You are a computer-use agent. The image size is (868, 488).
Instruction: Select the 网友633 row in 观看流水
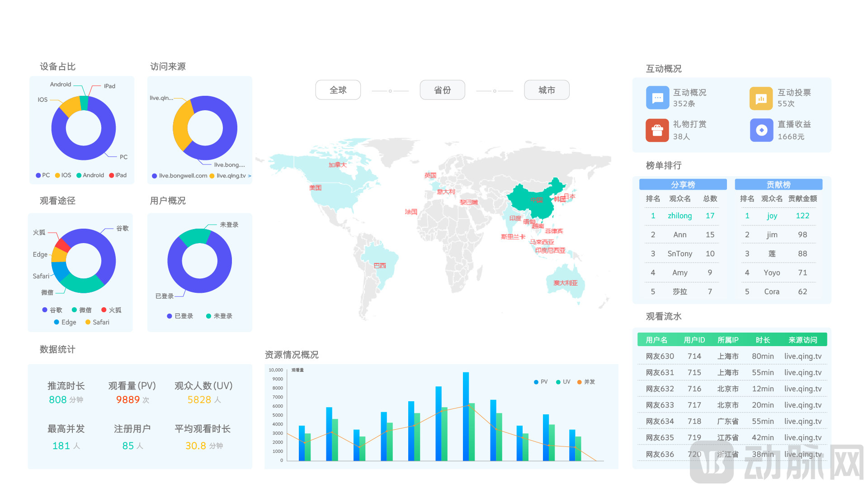pos(732,405)
